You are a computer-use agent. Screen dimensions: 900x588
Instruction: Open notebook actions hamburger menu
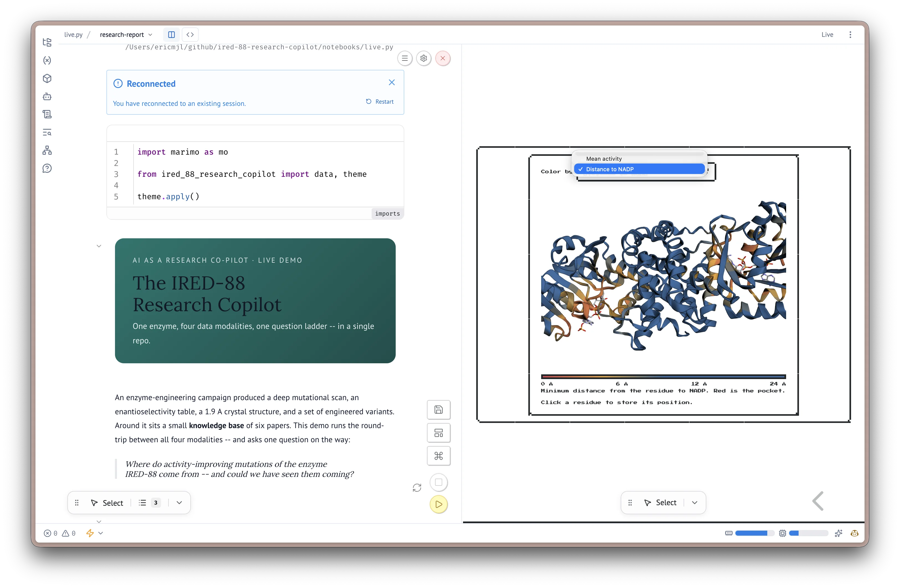coord(405,58)
